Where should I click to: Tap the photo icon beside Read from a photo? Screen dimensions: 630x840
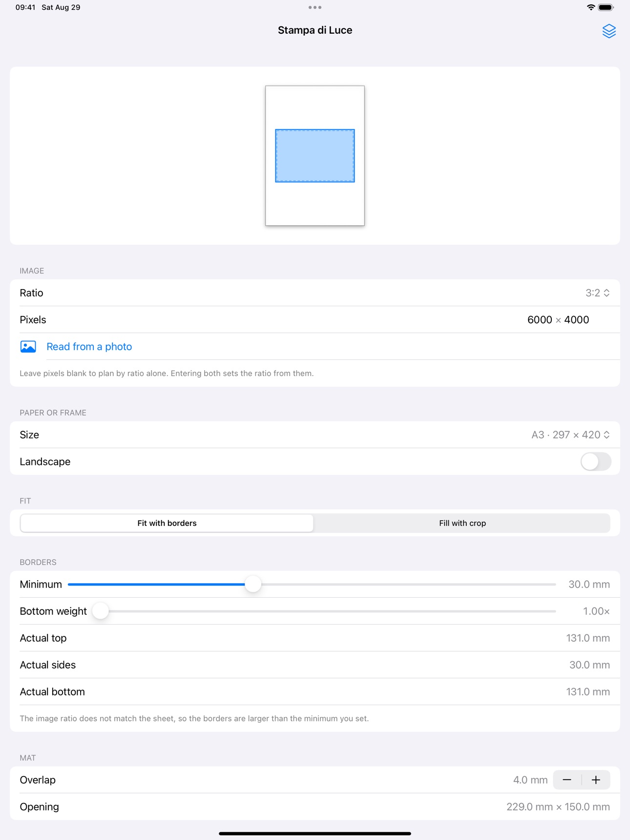(28, 346)
